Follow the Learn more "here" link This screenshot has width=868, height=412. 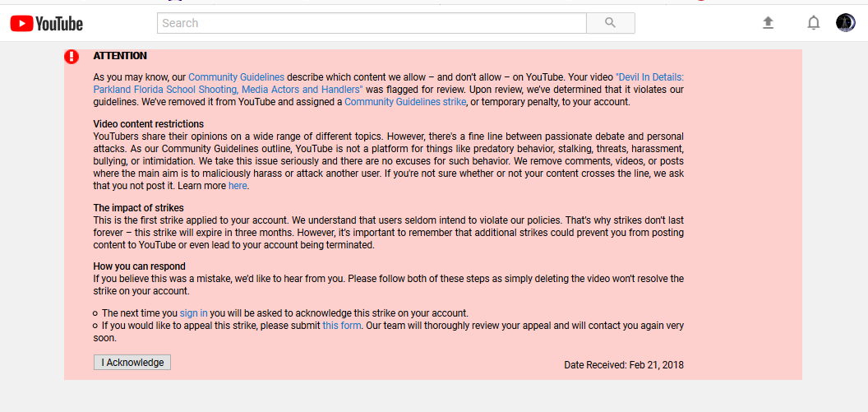tap(238, 186)
